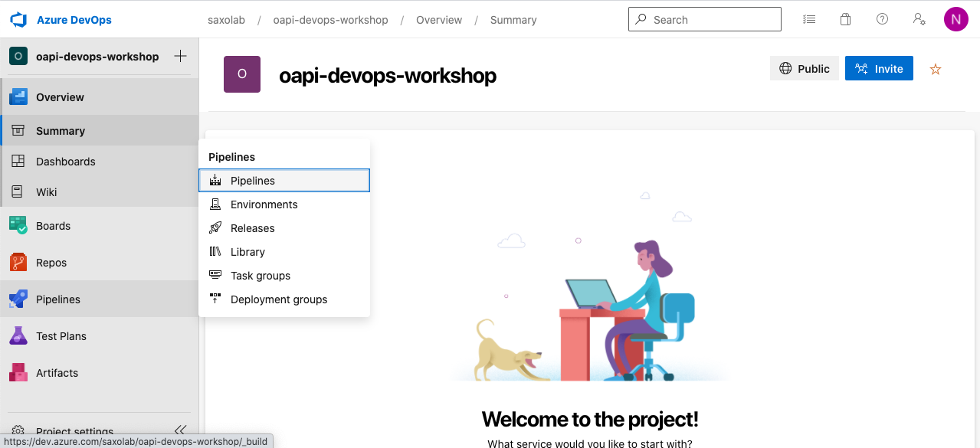Viewport: 980px width, 448px height.
Task: Open Pipelines in the sidebar
Action: 100,299
